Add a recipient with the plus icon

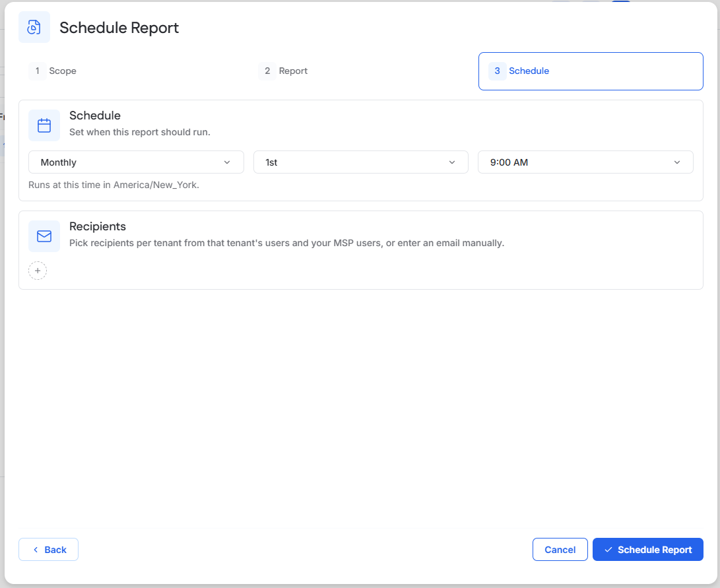click(x=38, y=271)
